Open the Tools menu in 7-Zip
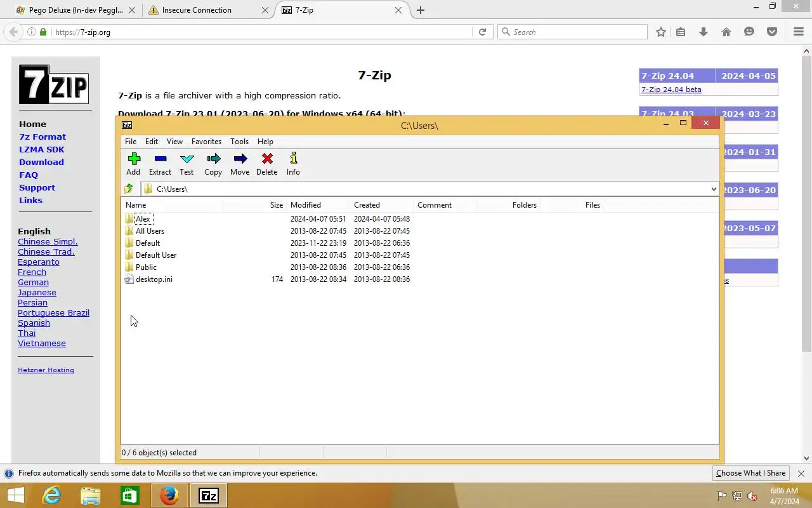The width and height of the screenshot is (812, 508). pos(239,142)
